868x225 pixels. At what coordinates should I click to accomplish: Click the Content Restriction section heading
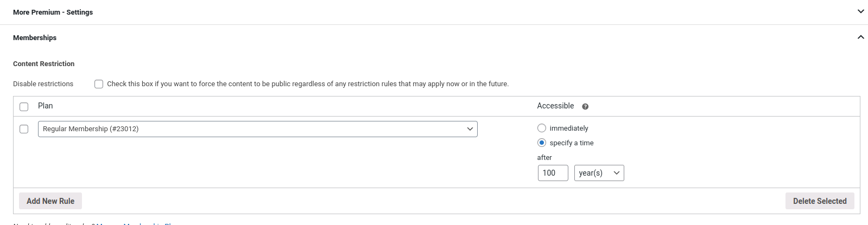44,63
